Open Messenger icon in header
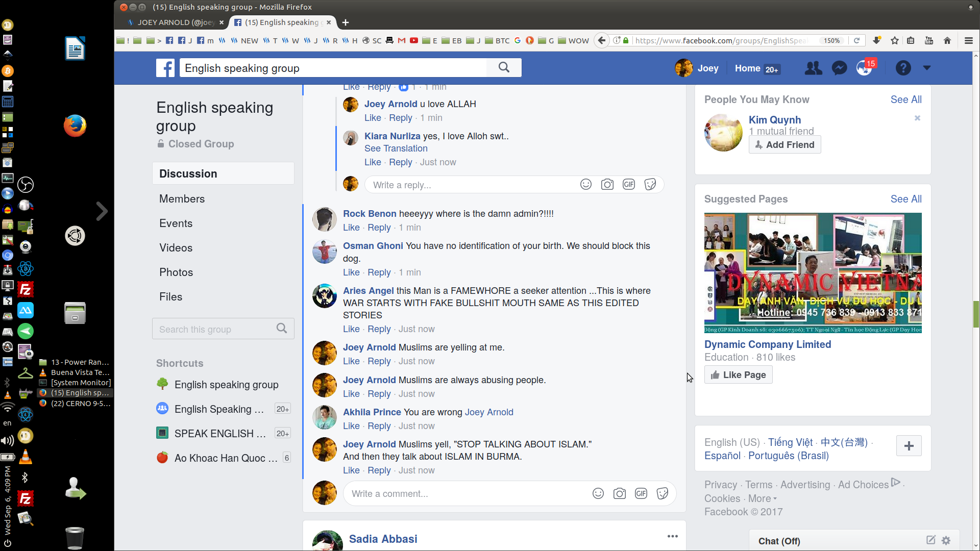This screenshot has width=980, height=551. [839, 68]
